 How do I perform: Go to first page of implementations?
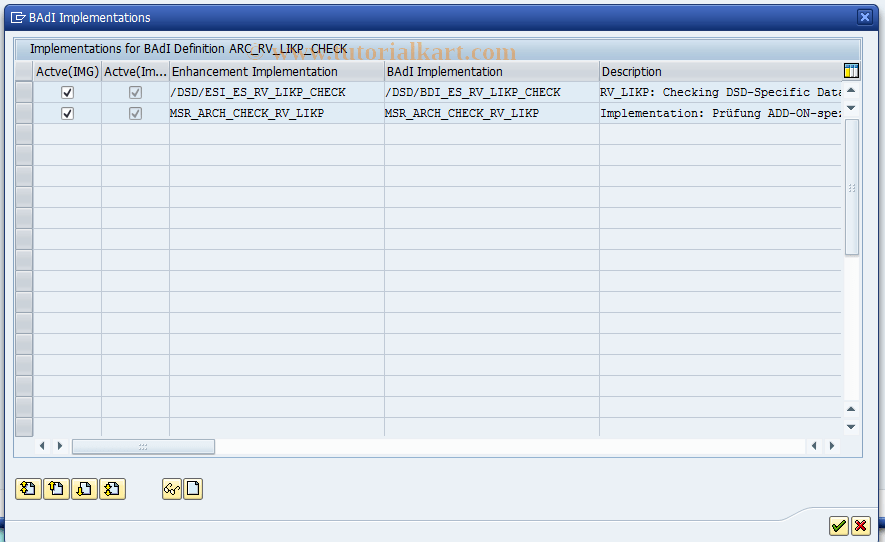(28, 489)
